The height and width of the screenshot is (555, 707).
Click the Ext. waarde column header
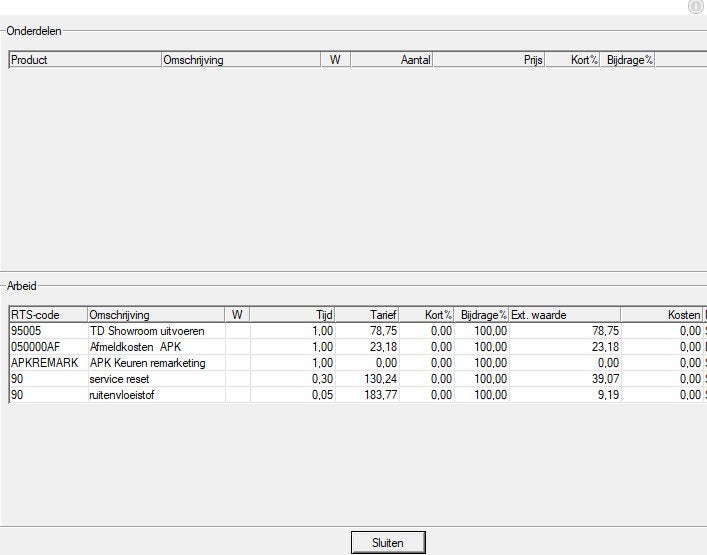pyautogui.click(x=565, y=315)
